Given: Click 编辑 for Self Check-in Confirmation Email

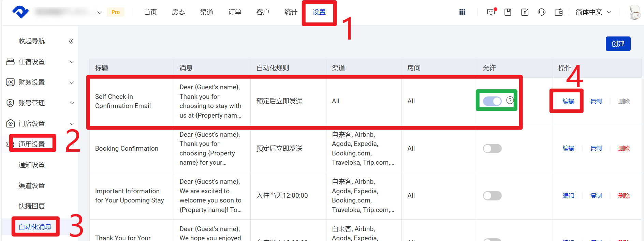Looking at the screenshot, I should pyautogui.click(x=568, y=101).
